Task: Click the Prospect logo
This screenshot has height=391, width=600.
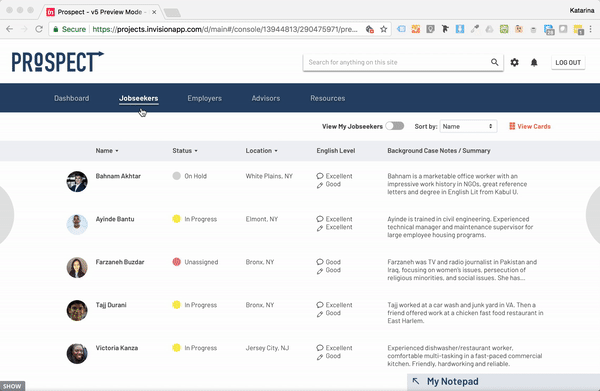Action: click(x=57, y=62)
